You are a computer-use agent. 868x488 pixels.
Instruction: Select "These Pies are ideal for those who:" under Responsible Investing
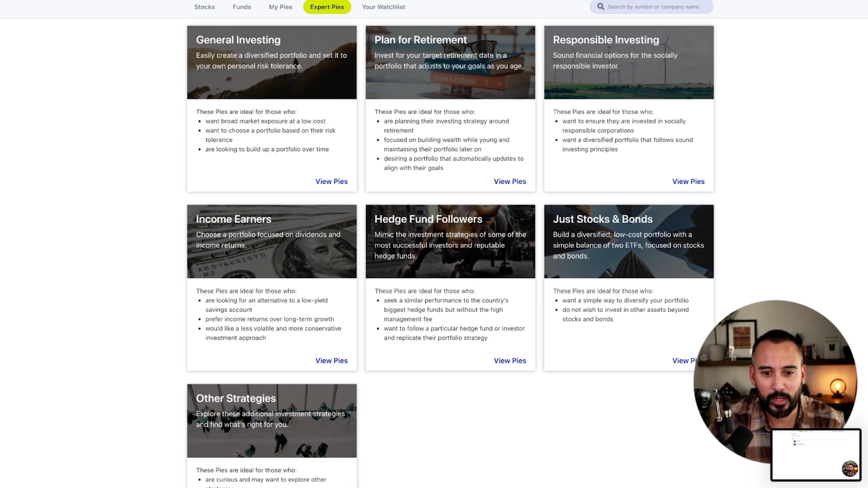603,112
